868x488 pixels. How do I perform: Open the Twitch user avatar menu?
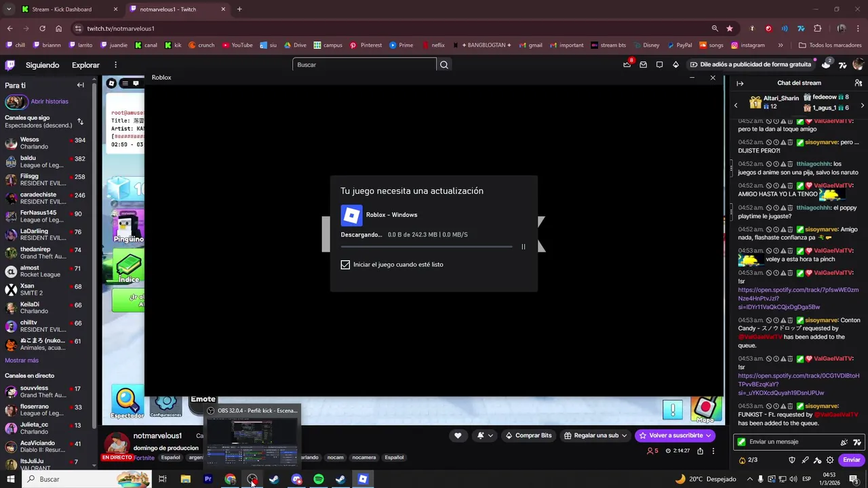pyautogui.click(x=859, y=64)
